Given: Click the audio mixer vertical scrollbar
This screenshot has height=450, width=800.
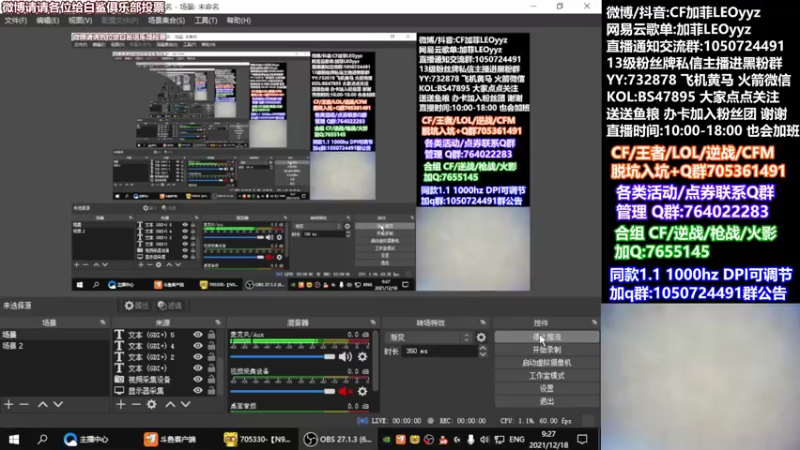Looking at the screenshot, I should click(376, 361).
